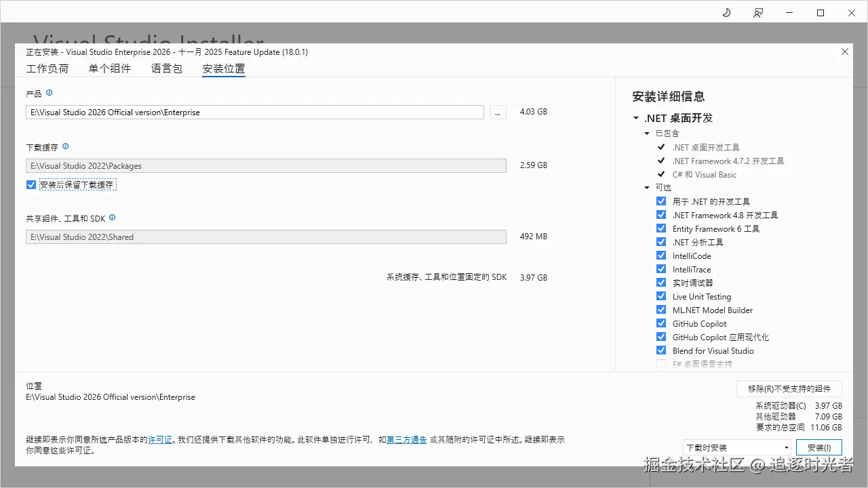Close the installation dialog with the X
Viewport: 868px width, 488px height.
844,52
